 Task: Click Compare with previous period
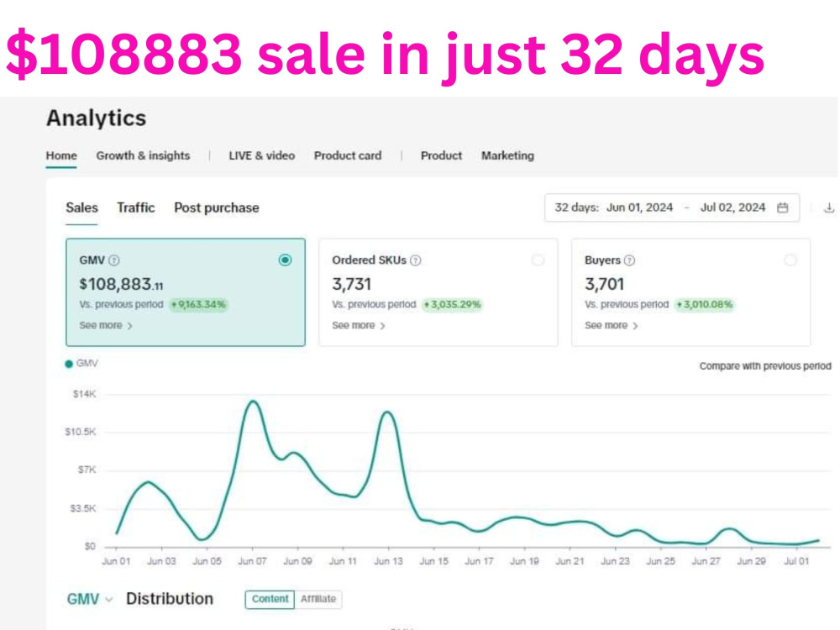[x=765, y=366]
